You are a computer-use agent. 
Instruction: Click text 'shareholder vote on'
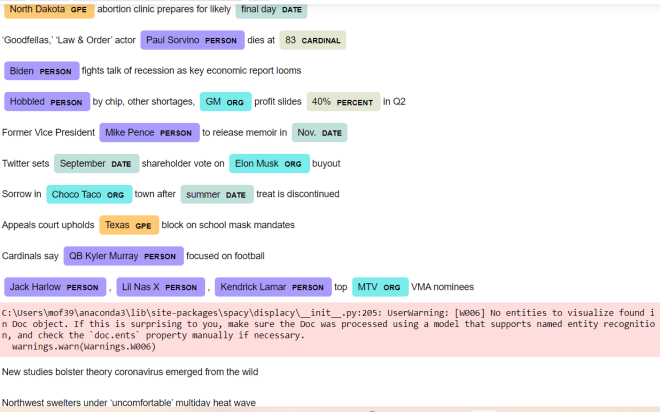[x=183, y=163]
